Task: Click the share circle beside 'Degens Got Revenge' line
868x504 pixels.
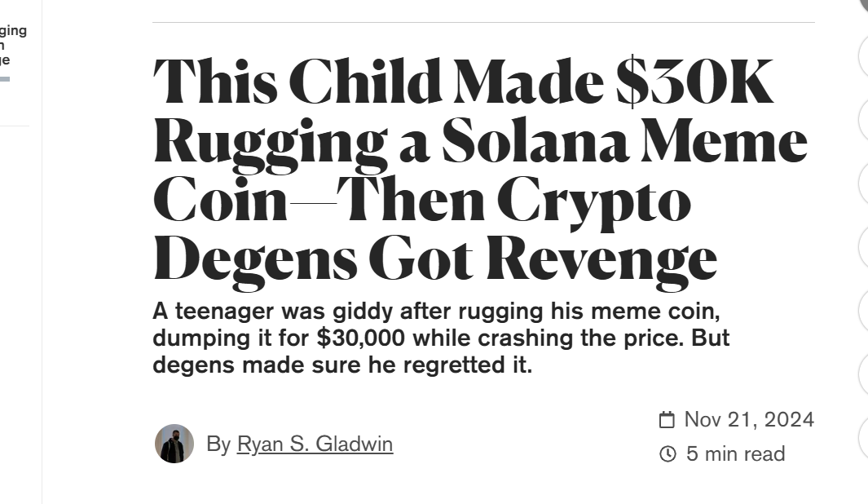Action: tap(864, 247)
